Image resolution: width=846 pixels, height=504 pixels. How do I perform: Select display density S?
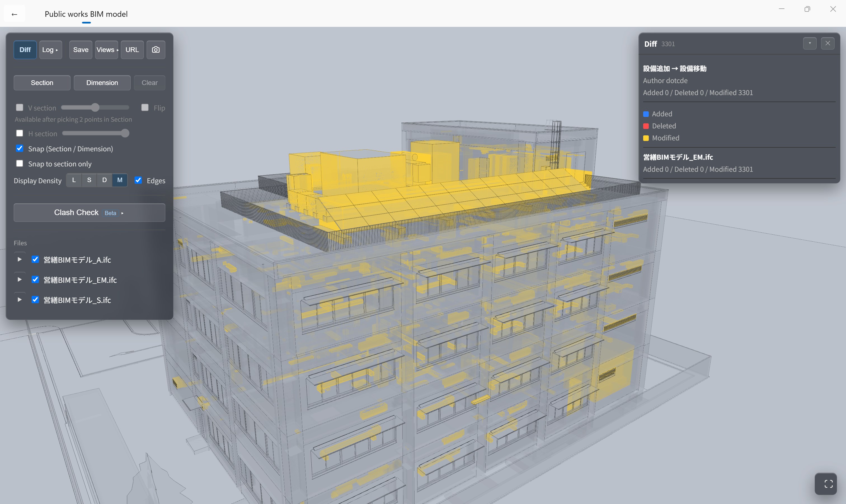(x=89, y=180)
